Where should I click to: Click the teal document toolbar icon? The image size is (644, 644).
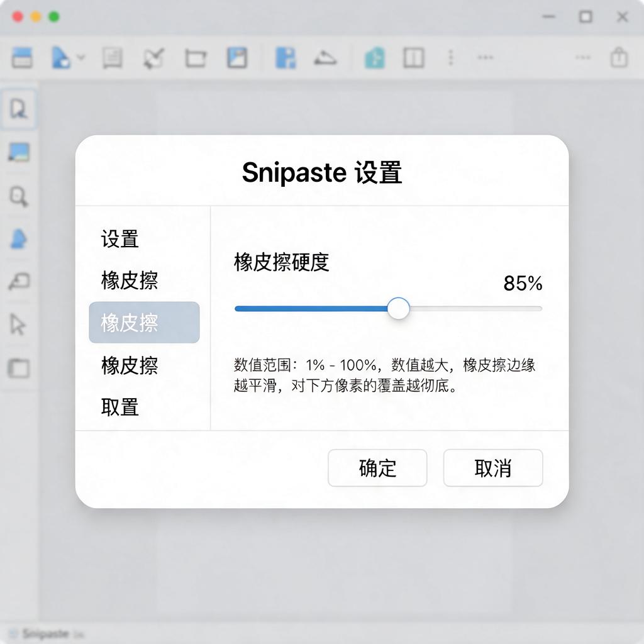pyautogui.click(x=375, y=57)
